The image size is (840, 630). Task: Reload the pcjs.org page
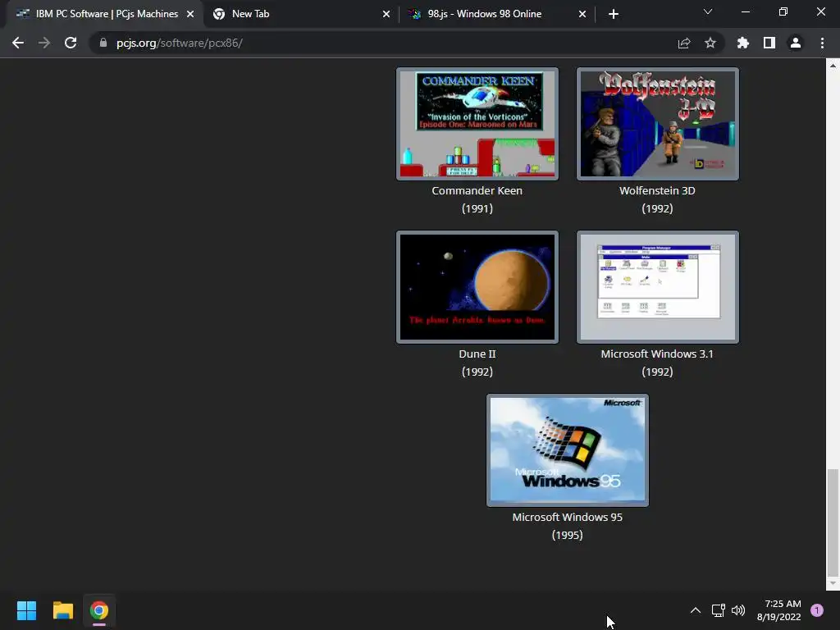pos(71,43)
